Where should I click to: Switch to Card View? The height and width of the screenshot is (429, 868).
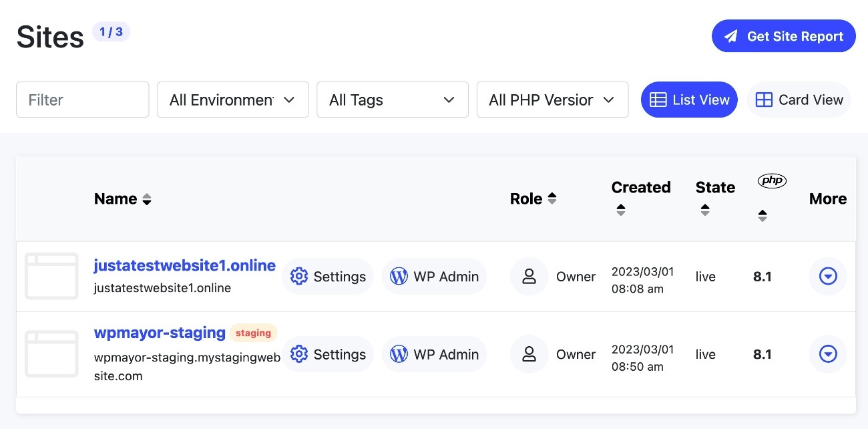coord(799,100)
